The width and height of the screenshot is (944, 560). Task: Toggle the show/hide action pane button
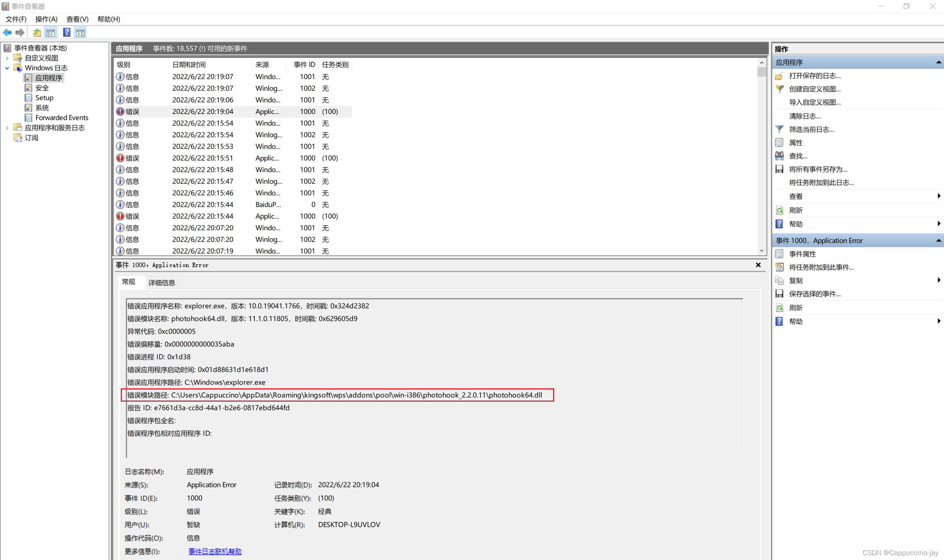point(80,32)
